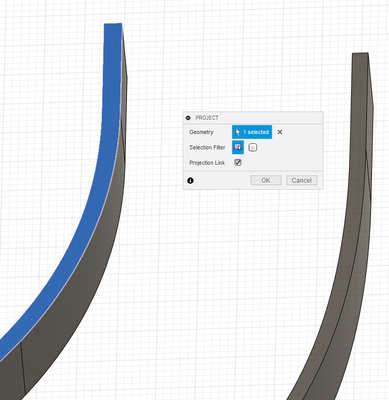Click the Geometry '1 selected' selector
This screenshot has height=400, width=389.
click(x=252, y=132)
